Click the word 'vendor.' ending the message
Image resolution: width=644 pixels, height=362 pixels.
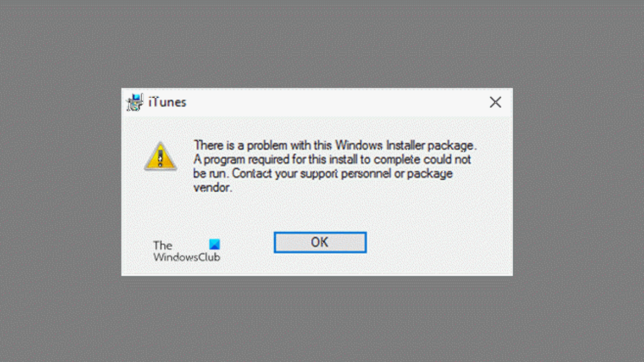213,188
